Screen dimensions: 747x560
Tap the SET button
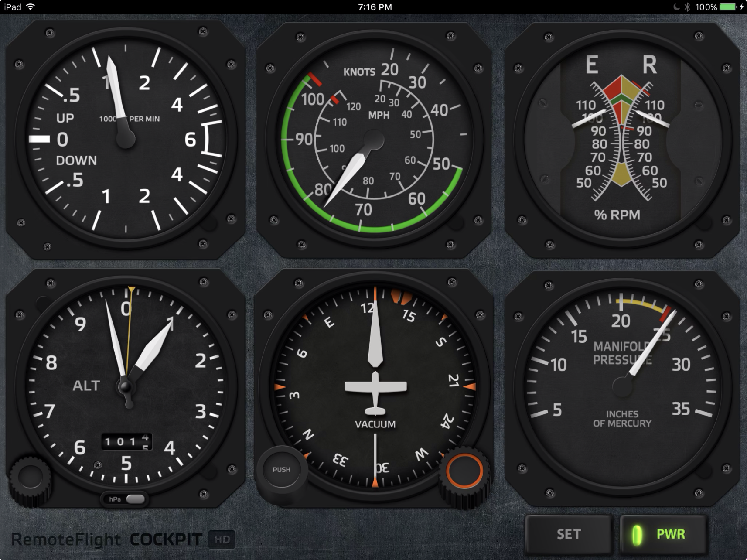[x=569, y=534]
